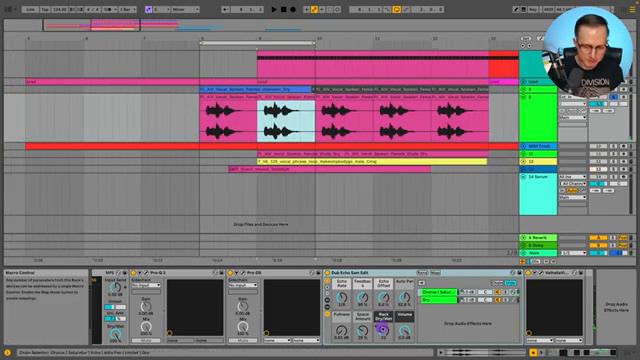Viewport: 640px width, 360px height.
Task: Tap tempo with the Tap button
Action: click(45, 9)
